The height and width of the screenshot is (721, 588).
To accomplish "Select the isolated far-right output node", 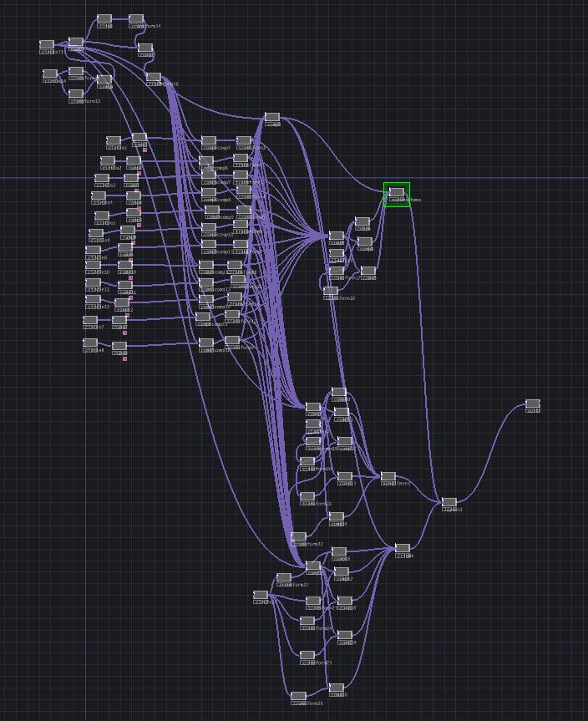I will coord(533,404).
